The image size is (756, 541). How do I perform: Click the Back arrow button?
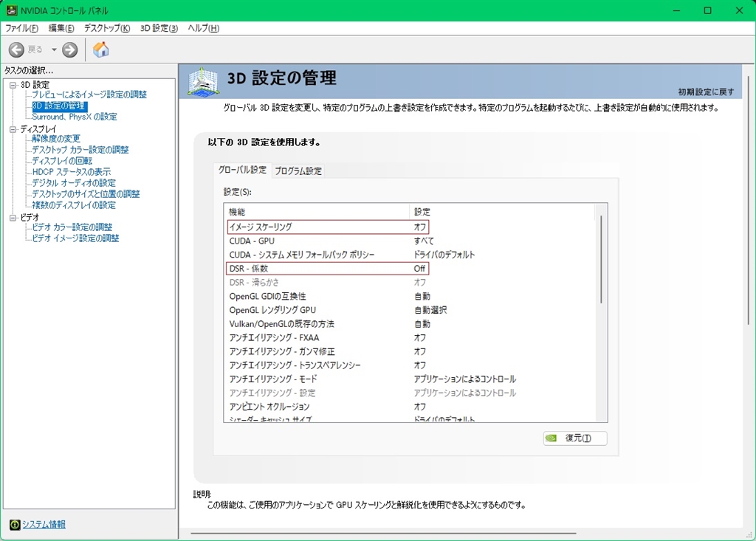tap(16, 49)
